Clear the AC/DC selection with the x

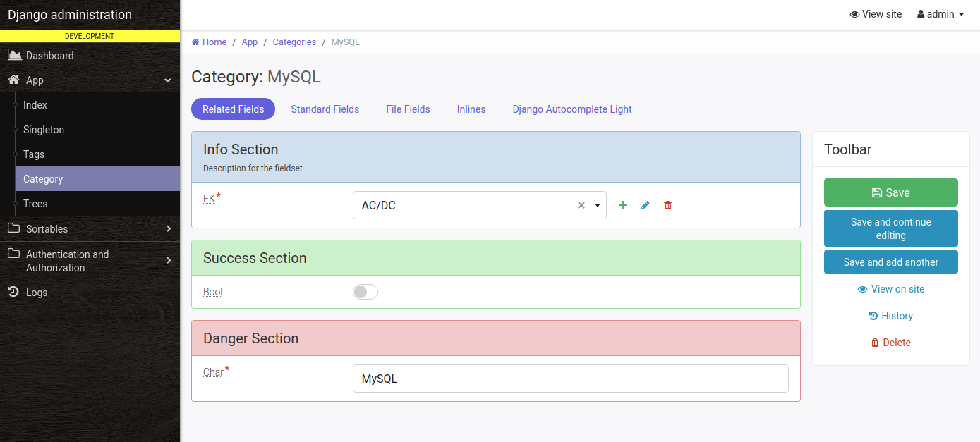coord(581,205)
